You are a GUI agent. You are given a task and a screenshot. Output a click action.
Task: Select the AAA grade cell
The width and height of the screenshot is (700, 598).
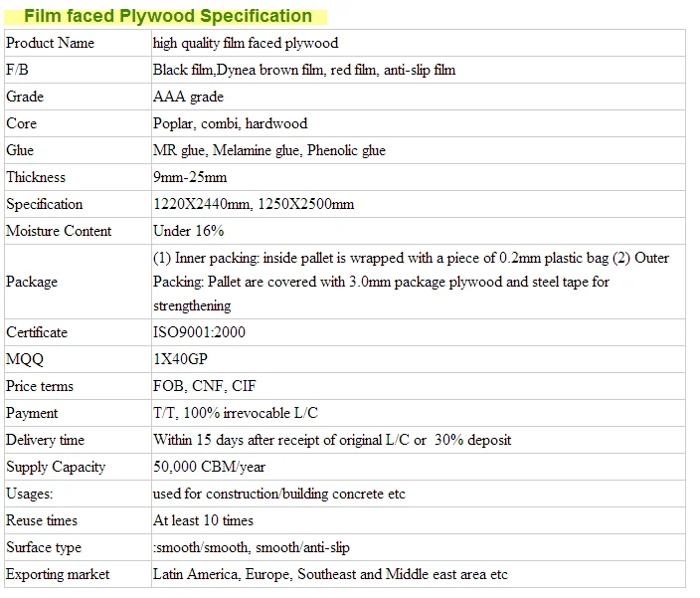click(x=188, y=97)
